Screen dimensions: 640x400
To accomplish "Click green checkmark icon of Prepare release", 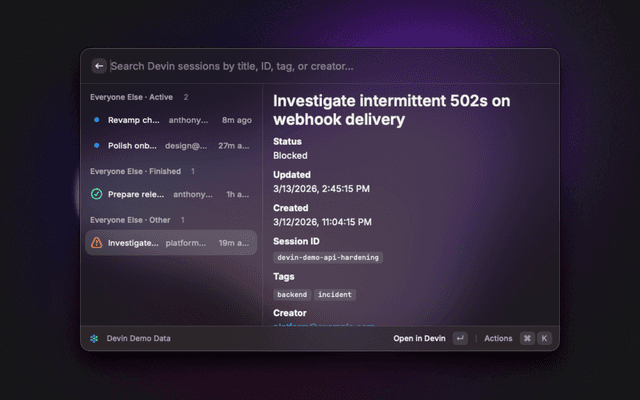I will (96, 194).
